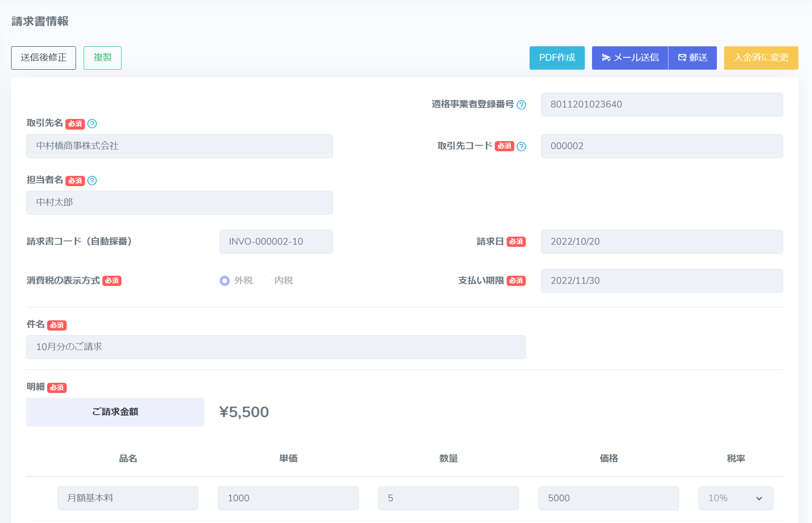Click the 郵送 button
This screenshot has height=523, width=812.
click(x=693, y=58)
